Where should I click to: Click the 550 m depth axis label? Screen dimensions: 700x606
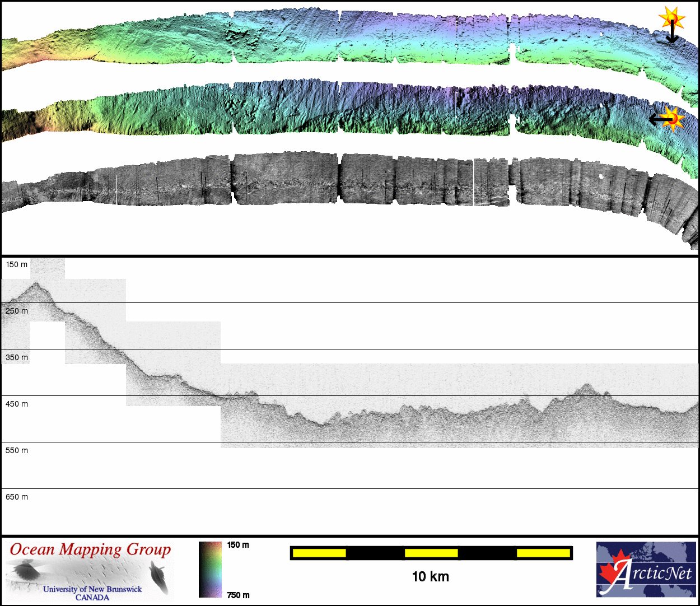[x=17, y=450]
